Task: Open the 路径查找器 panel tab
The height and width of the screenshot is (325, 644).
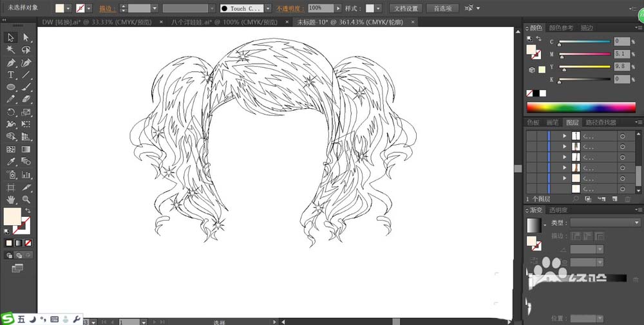Action: tap(600, 122)
